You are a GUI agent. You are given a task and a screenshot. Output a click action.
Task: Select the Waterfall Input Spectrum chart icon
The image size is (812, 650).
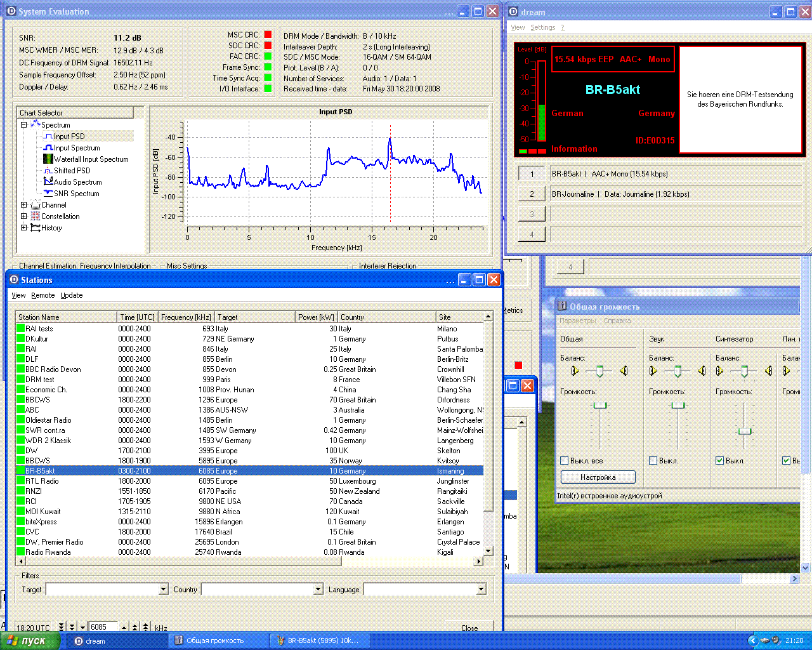[x=48, y=159]
